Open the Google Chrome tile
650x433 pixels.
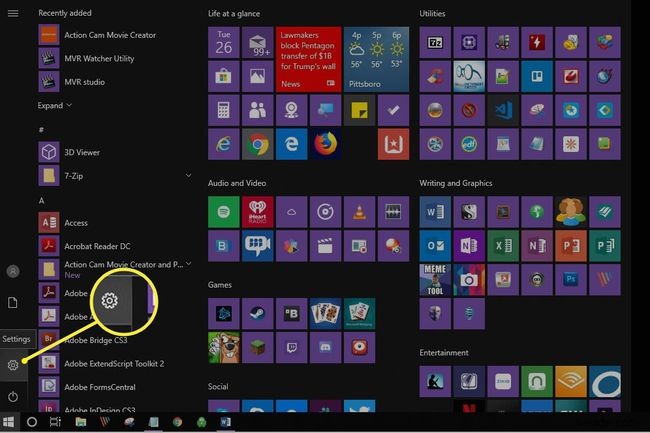257,144
